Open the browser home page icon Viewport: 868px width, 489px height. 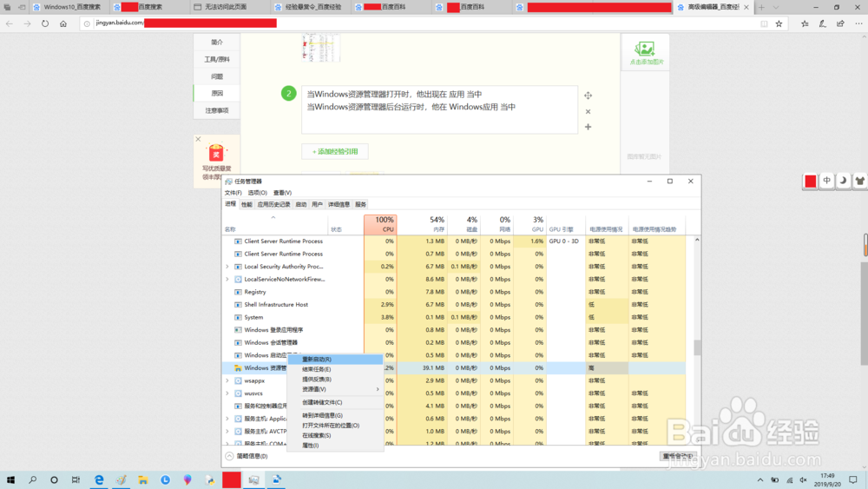coord(63,23)
